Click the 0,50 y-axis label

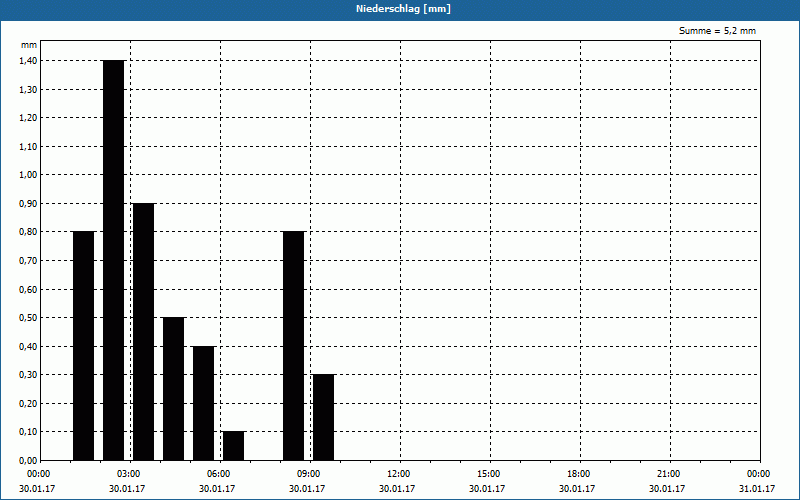click(x=28, y=318)
